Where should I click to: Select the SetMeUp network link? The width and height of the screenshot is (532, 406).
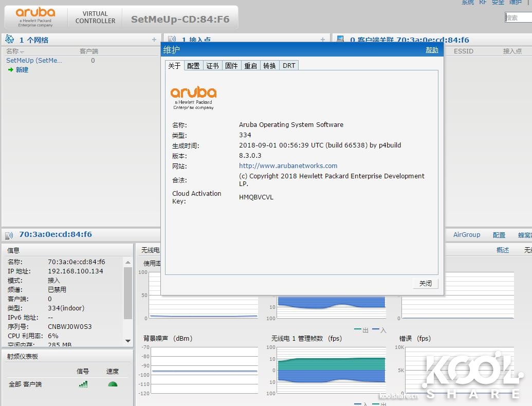click(x=34, y=60)
